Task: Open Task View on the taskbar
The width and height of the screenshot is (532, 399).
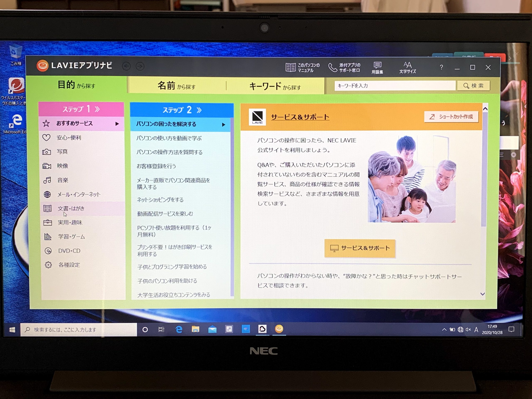Action: pos(161,329)
